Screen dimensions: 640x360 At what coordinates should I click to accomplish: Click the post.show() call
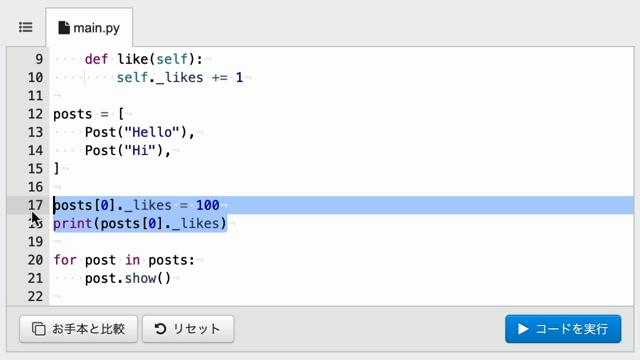128,278
